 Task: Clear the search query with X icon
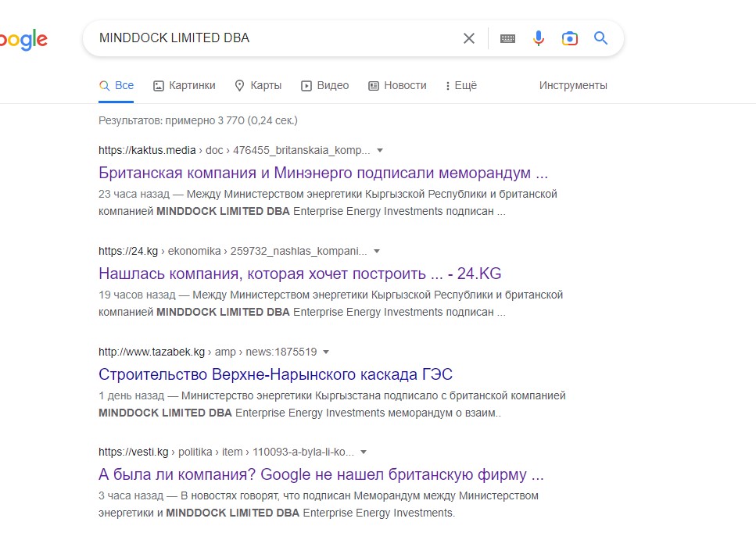468,38
